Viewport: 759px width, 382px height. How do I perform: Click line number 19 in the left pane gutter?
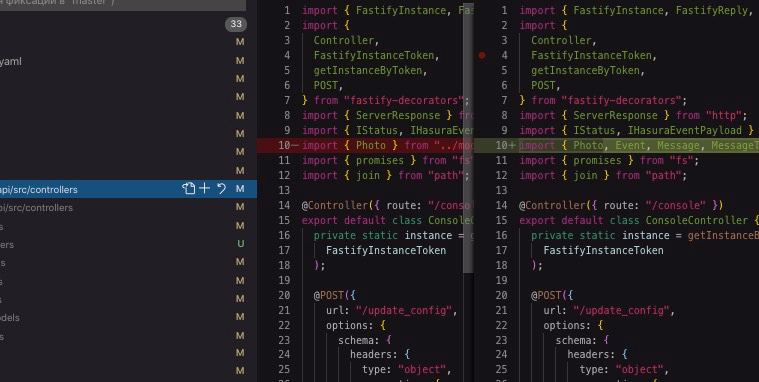pos(284,280)
